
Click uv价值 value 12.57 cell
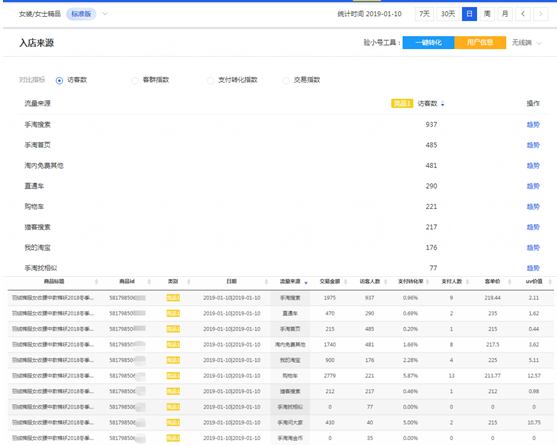pyautogui.click(x=534, y=376)
